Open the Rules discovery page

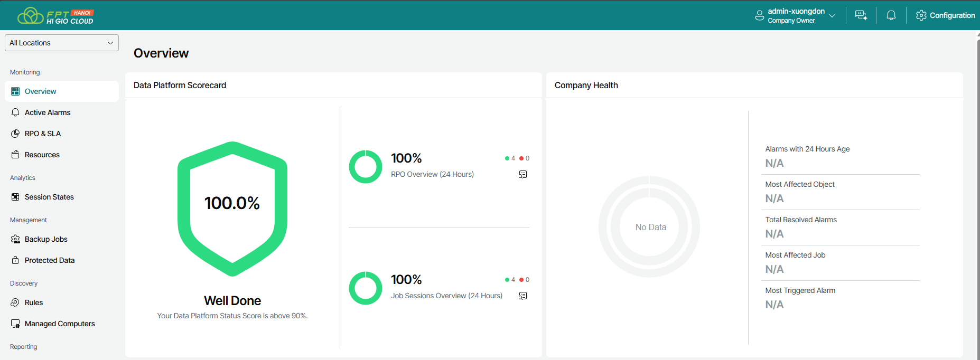click(34, 302)
